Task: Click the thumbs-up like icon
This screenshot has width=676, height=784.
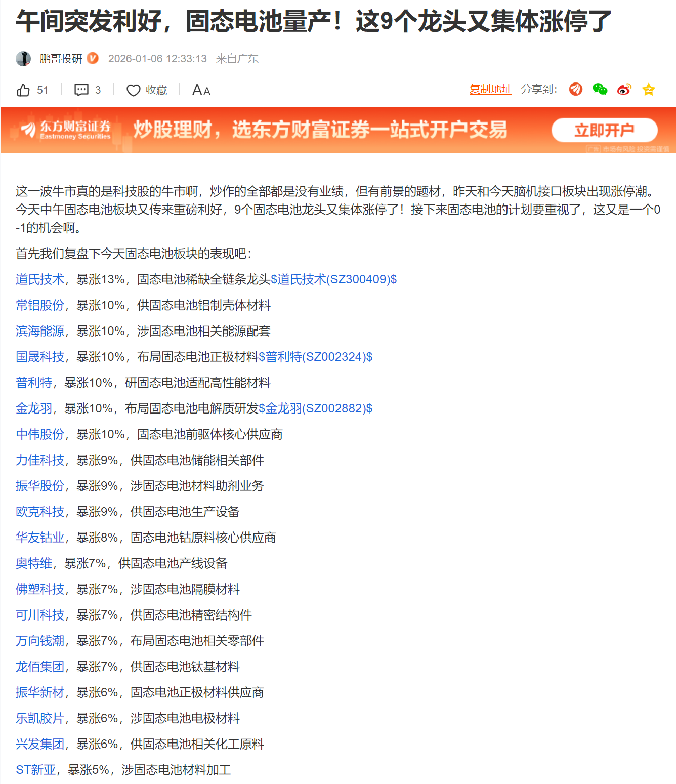Action: [x=23, y=90]
